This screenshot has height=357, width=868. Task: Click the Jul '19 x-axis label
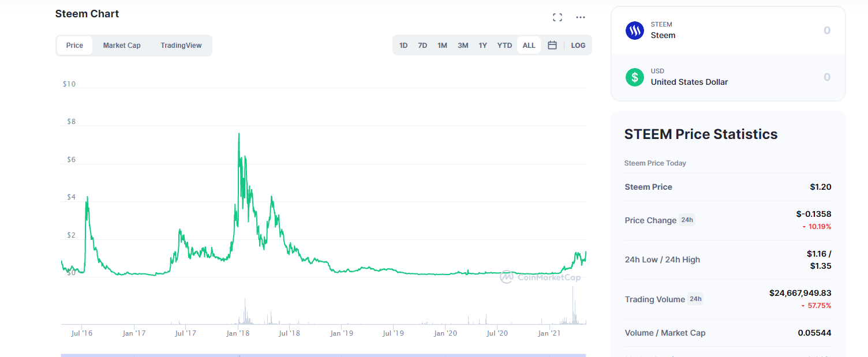393,333
